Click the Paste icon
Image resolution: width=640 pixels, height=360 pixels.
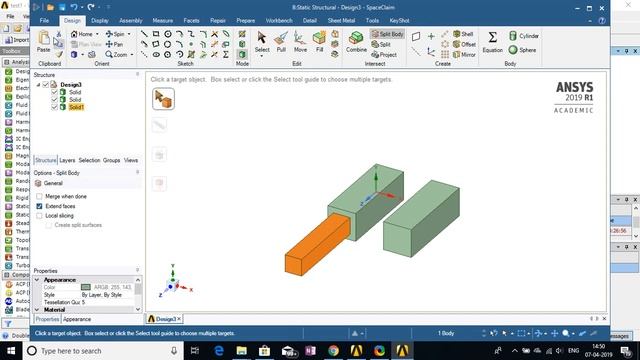click(x=44, y=41)
